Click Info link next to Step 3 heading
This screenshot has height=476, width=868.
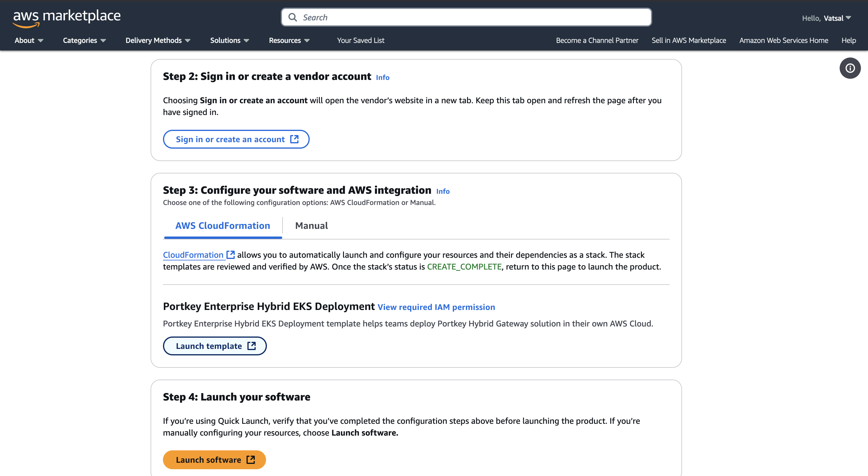443,191
